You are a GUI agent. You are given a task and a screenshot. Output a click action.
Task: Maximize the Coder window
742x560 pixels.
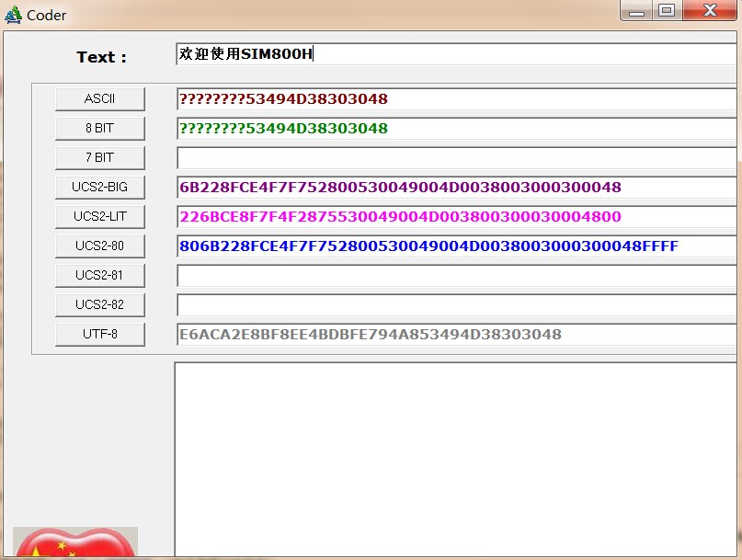point(667,10)
